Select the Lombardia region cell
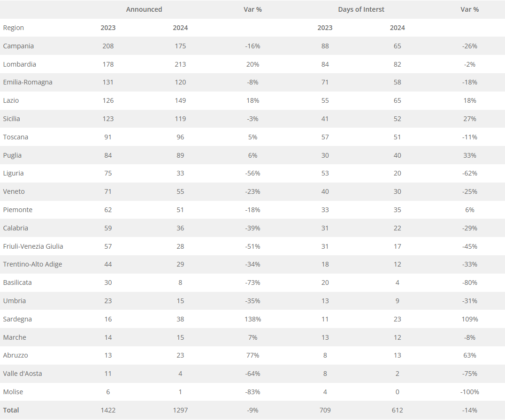Image resolution: width=505 pixels, height=420 pixels. coord(19,64)
